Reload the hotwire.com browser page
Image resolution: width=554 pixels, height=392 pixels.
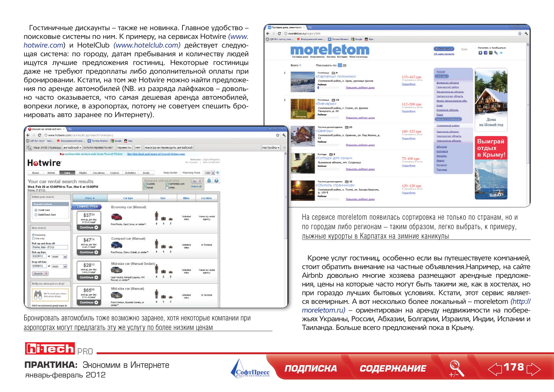39,135
